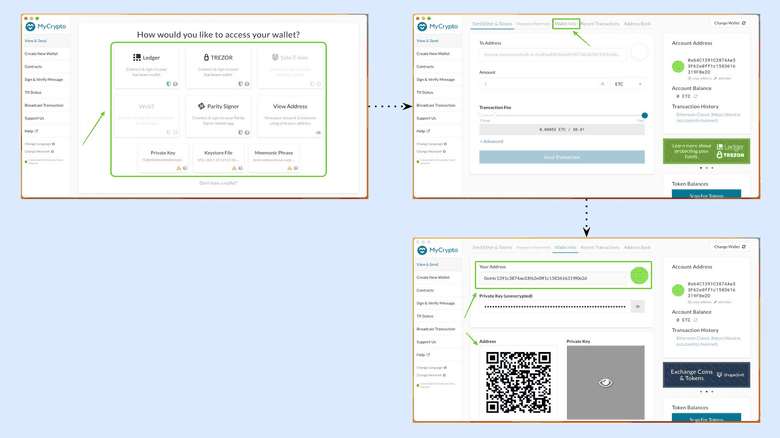Click the eye icon in View Address card

[x=319, y=132]
